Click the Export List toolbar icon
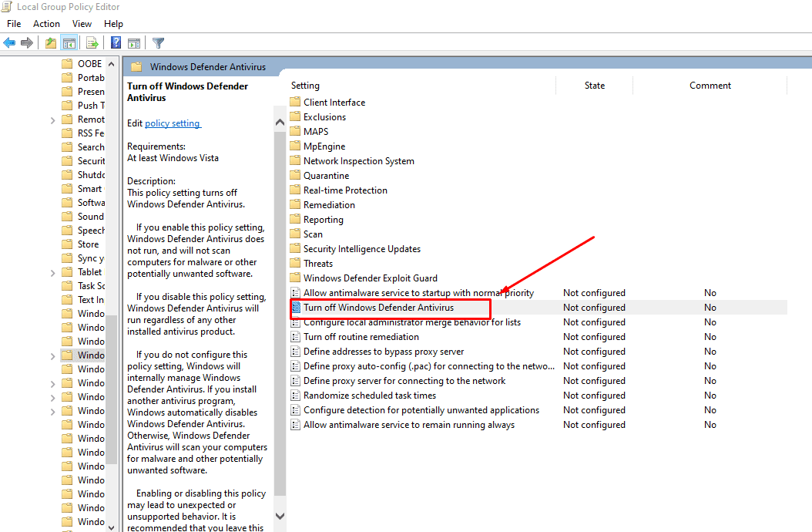Viewport: 812px width, 532px height. click(92, 42)
